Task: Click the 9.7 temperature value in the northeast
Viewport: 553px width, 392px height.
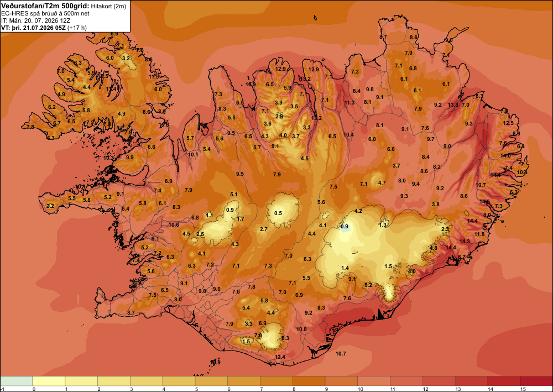Action: [x=431, y=139]
